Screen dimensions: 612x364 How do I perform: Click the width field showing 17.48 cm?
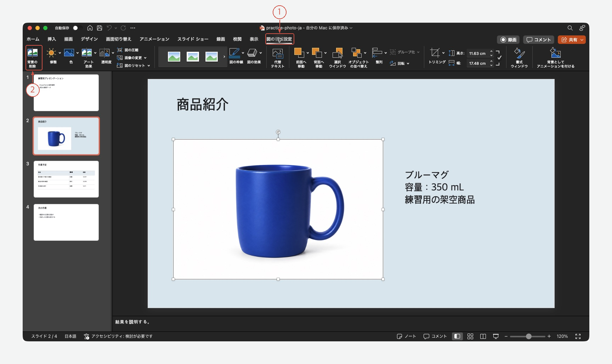(x=478, y=63)
